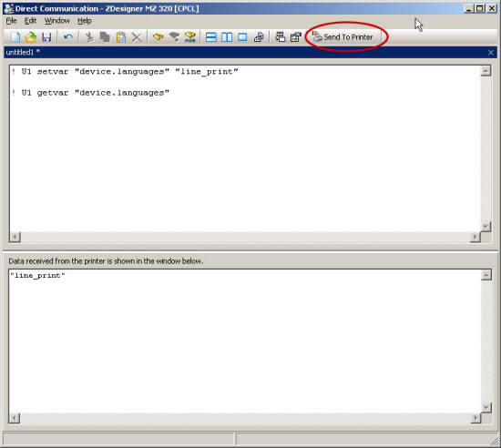Save with the floppy disk icon

(46, 37)
